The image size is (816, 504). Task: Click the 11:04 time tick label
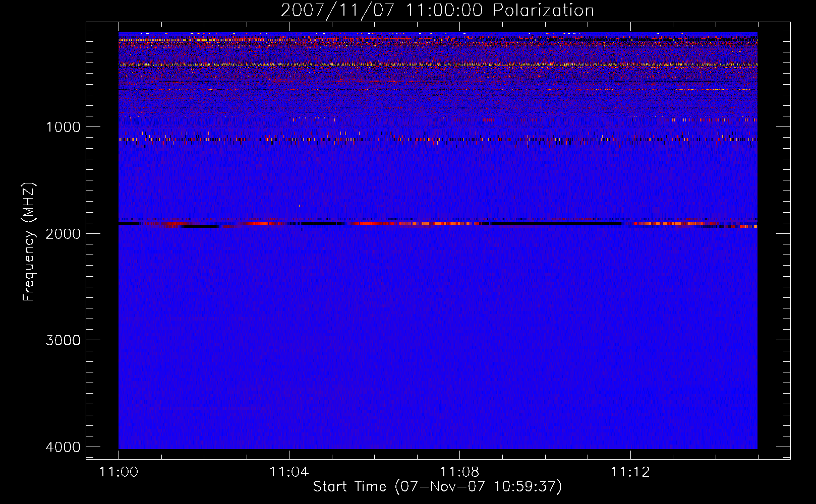[x=289, y=472]
